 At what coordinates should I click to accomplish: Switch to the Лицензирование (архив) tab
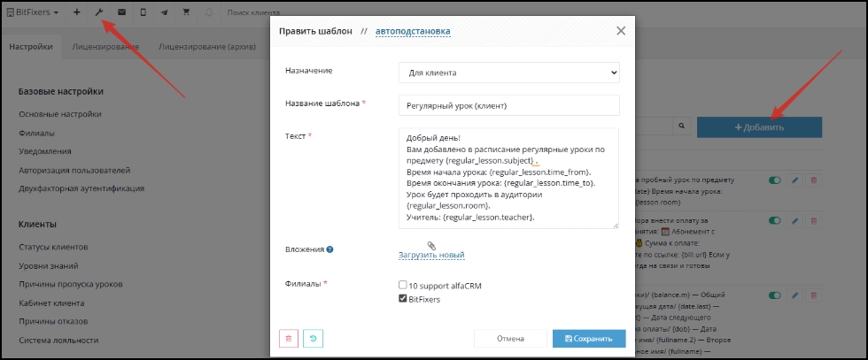(207, 47)
